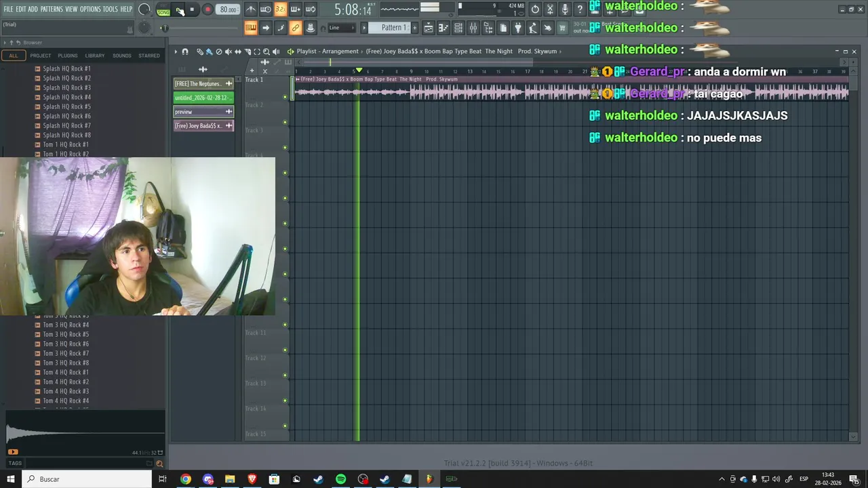Screen dimensions: 868x488
Task: Switch to the STARRED browser tab
Action: 149,56
